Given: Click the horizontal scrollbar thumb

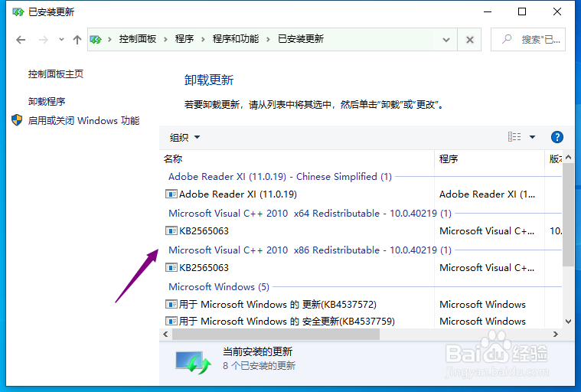Looking at the screenshot, I should (x=276, y=335).
